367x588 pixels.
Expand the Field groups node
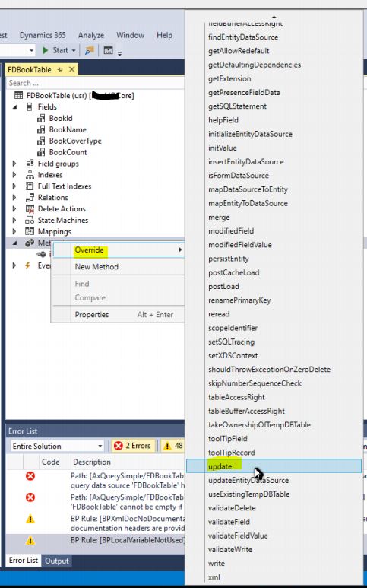(x=14, y=164)
